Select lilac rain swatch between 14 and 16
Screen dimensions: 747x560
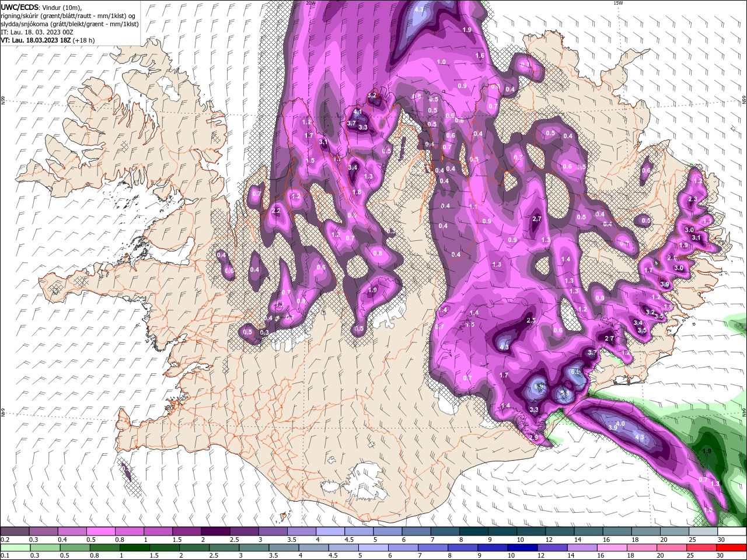581,548
